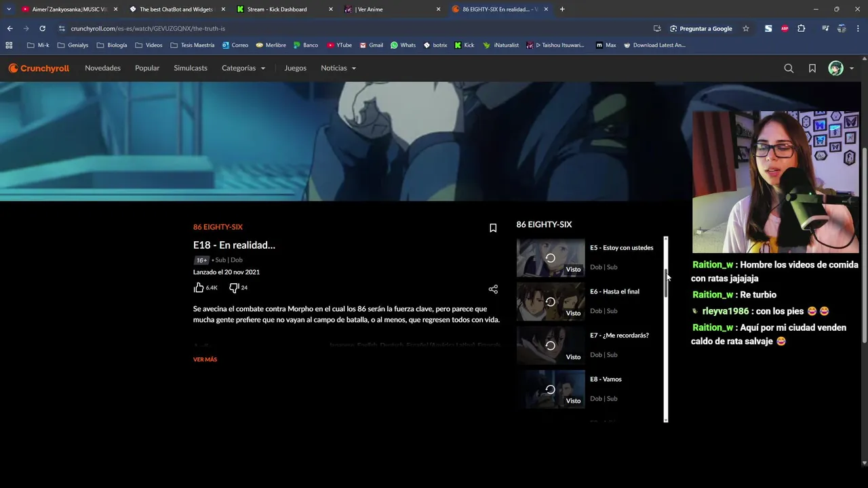Expand the Categorías dropdown
This screenshot has width=868, height=488.
(243, 68)
